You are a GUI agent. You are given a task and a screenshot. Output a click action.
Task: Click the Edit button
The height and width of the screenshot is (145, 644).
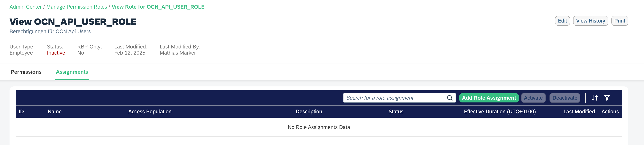562,21
